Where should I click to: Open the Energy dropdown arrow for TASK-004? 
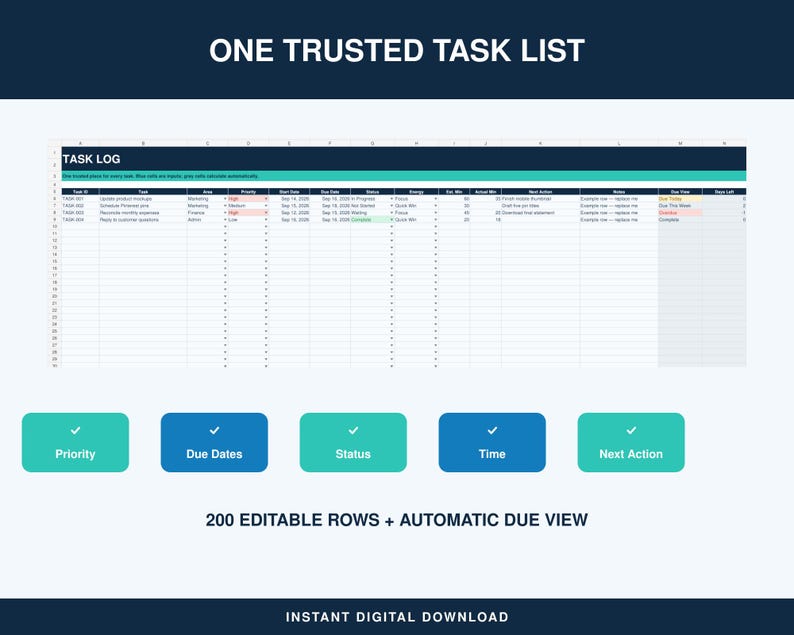[x=435, y=220]
